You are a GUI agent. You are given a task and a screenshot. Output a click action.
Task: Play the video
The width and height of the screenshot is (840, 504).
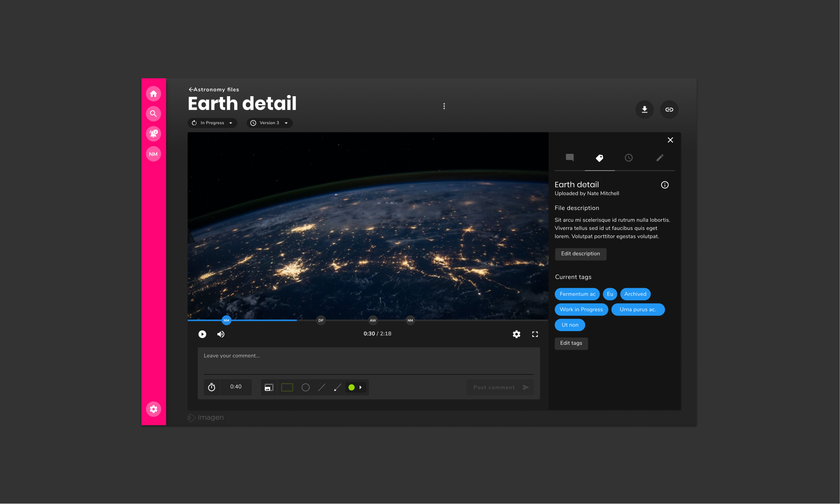click(202, 334)
